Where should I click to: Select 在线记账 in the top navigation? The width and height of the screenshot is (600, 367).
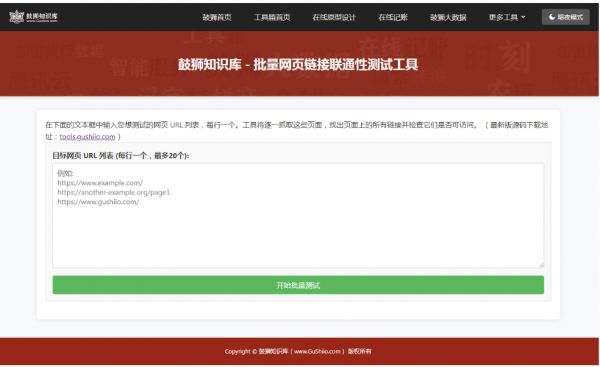click(393, 17)
